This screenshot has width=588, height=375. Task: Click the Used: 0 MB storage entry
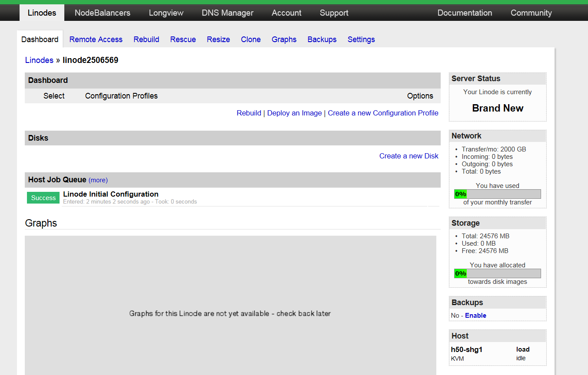click(x=478, y=243)
